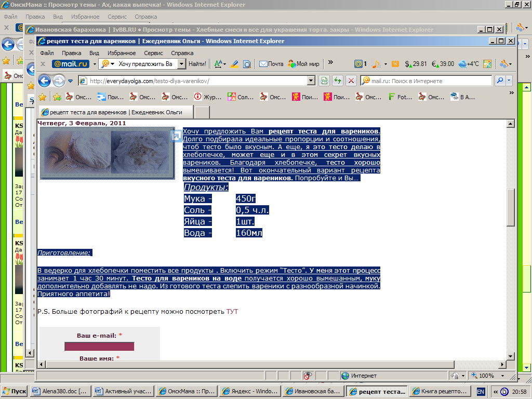Click the text size (A) toolbar icon
Viewport: 532px width, 399px height.
click(x=220, y=64)
